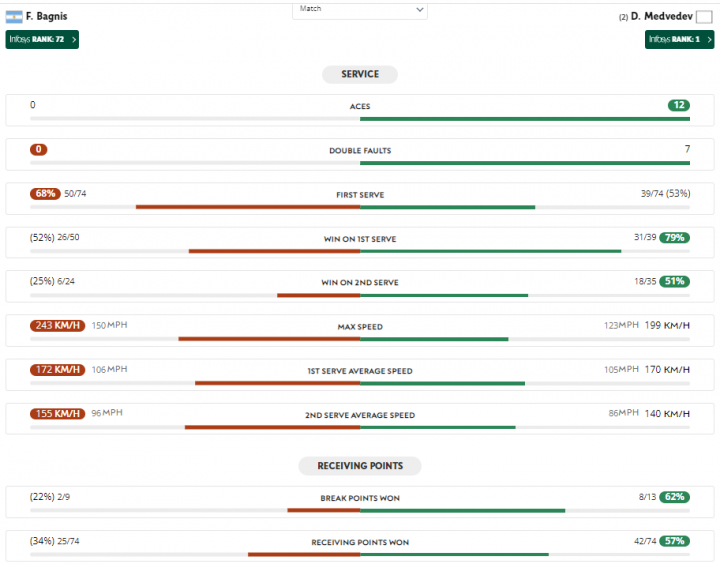Click the red 172 KM/H average speed badge

pyautogui.click(x=58, y=369)
